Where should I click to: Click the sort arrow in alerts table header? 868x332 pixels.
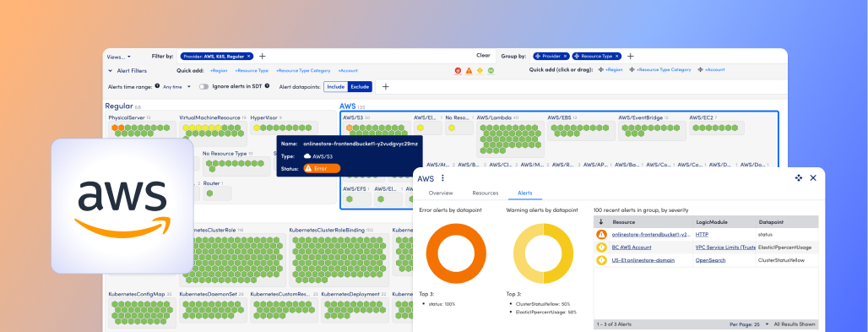(601, 221)
